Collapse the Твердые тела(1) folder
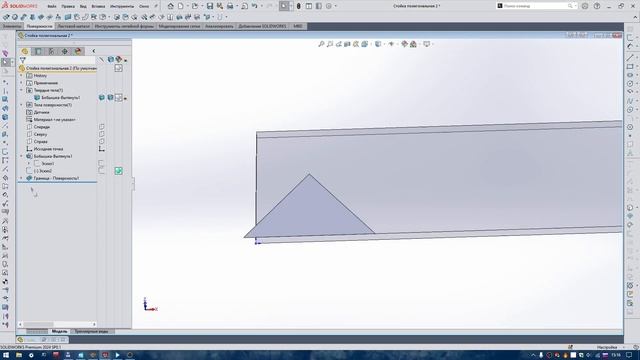 [22, 90]
